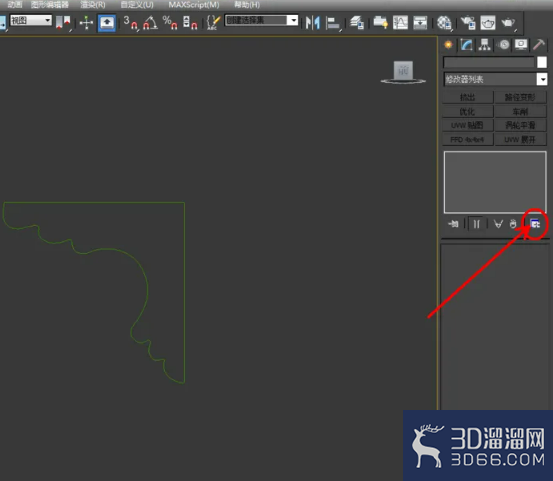553x481 pixels.
Task: Open Render Setup dialog
Action: (468, 23)
